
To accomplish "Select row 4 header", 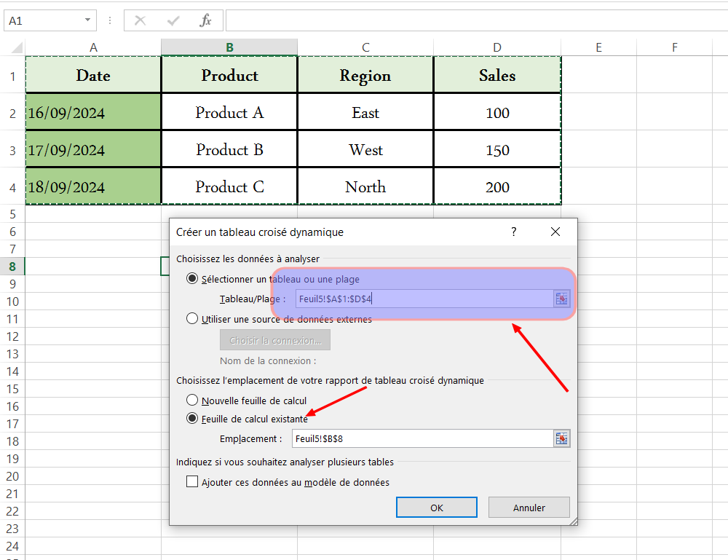I will 12,186.
